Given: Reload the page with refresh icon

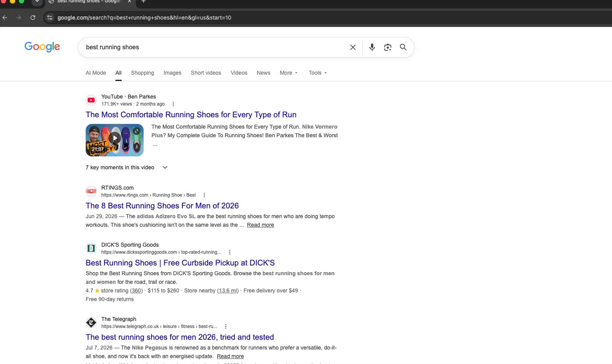Looking at the screenshot, I should [x=33, y=18].
